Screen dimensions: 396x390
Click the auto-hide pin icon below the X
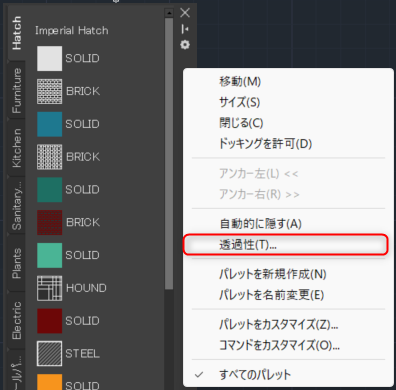[x=185, y=29]
